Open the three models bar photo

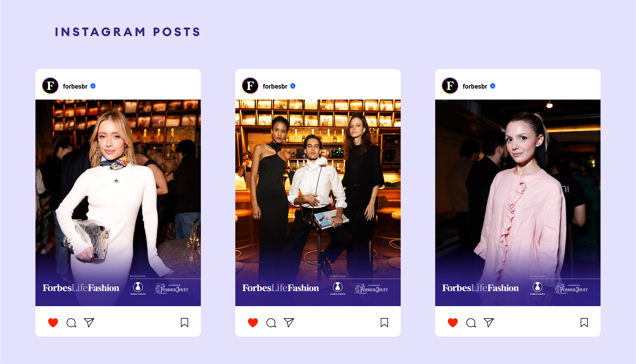coord(318,203)
